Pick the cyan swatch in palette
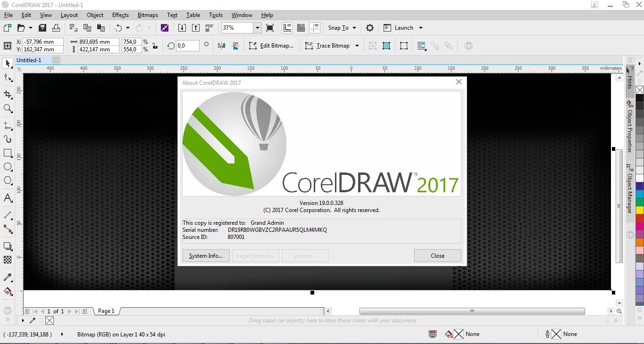 [640, 194]
